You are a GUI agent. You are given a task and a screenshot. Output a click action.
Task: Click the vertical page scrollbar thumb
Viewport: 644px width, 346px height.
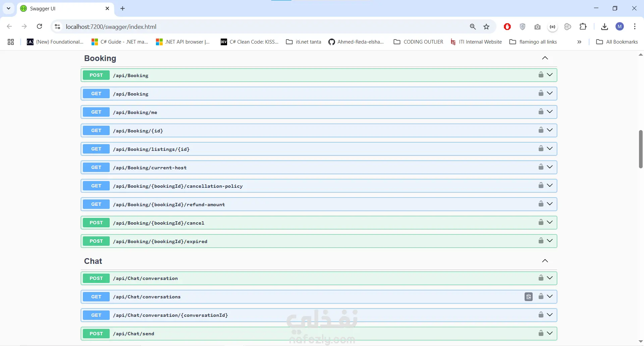coord(641,149)
